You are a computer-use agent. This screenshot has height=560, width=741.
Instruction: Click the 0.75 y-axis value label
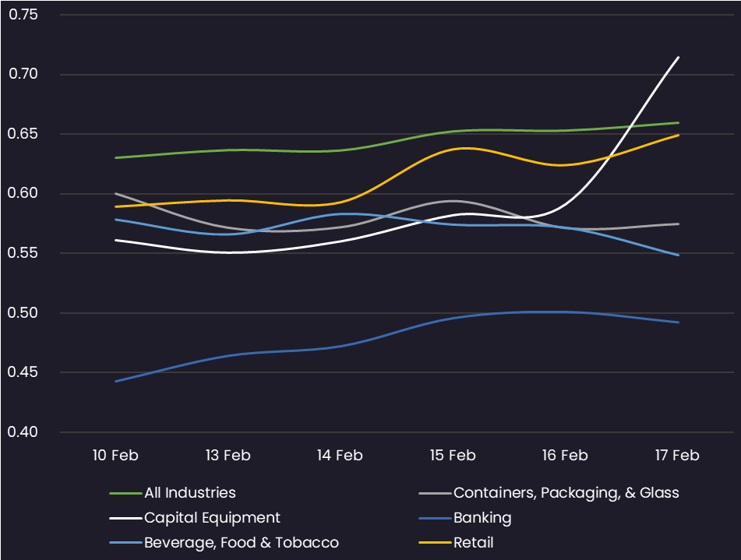(x=23, y=15)
